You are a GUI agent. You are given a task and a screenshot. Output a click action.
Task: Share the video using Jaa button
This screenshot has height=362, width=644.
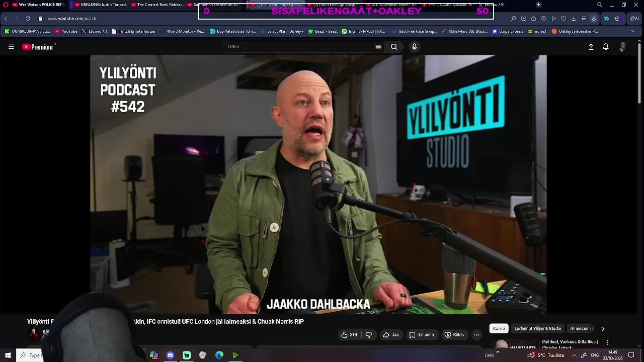[390, 335]
